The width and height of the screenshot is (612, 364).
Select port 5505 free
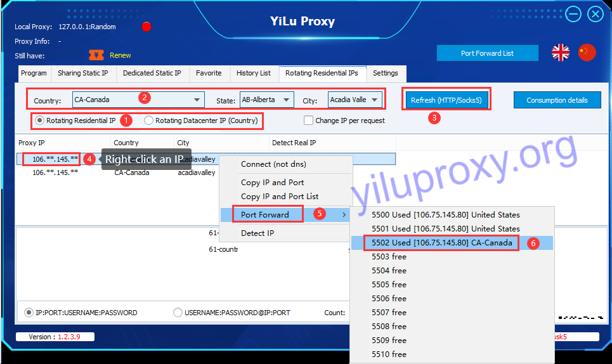point(452,285)
